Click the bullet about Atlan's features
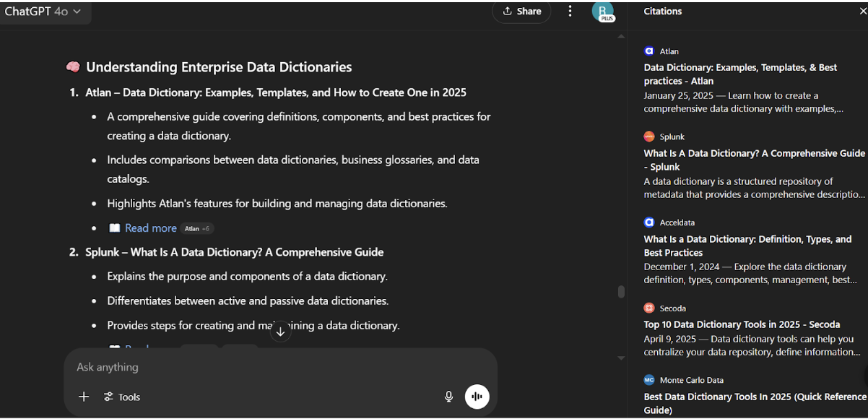 tap(277, 204)
